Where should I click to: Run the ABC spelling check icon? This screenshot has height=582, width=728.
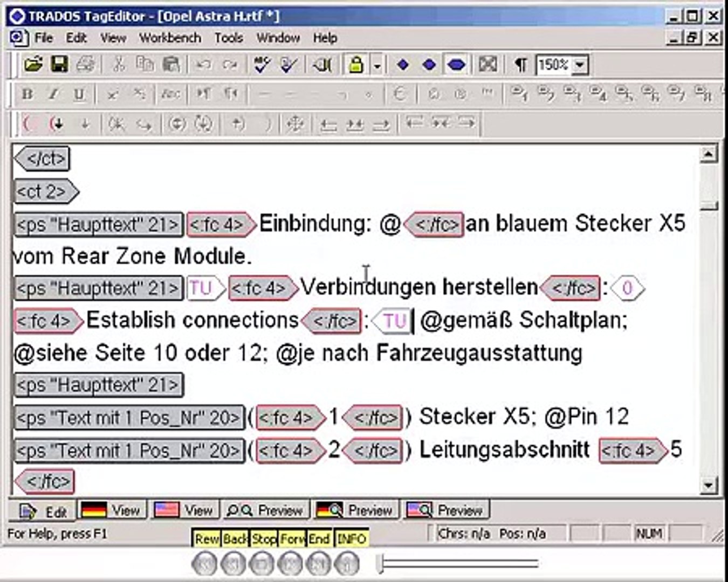[262, 65]
